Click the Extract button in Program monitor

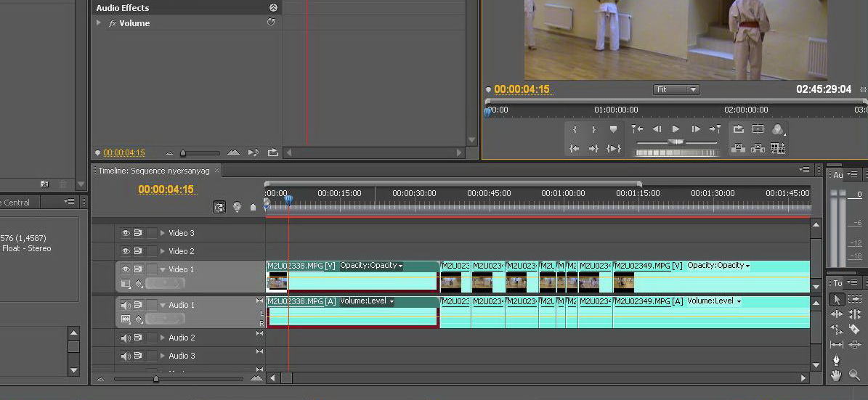tap(758, 148)
